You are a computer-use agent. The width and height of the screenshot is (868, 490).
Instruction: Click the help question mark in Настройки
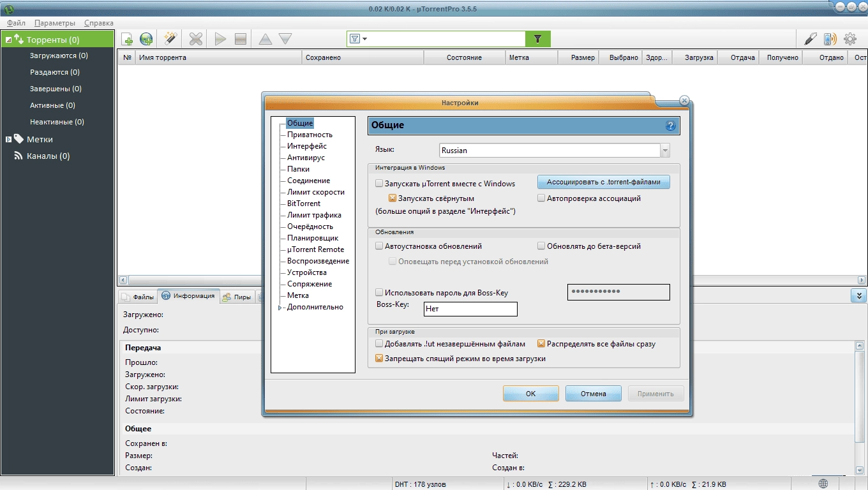point(670,126)
